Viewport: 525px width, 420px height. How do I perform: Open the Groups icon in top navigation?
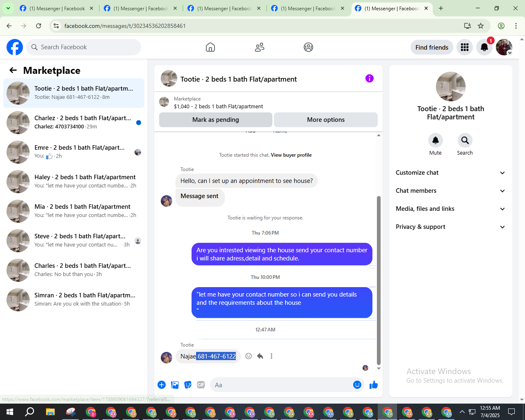pos(308,47)
